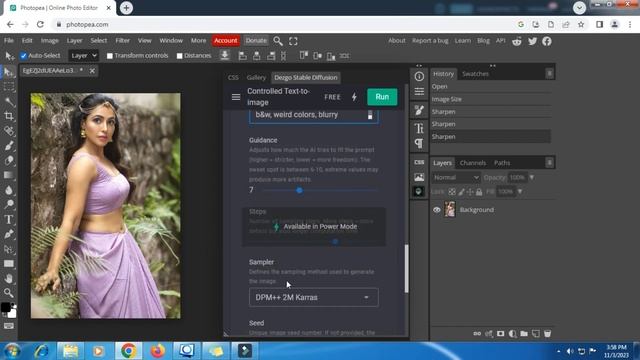Image resolution: width=640 pixels, height=360 pixels.
Task: Select the Pen tool
Action: tap(9, 234)
